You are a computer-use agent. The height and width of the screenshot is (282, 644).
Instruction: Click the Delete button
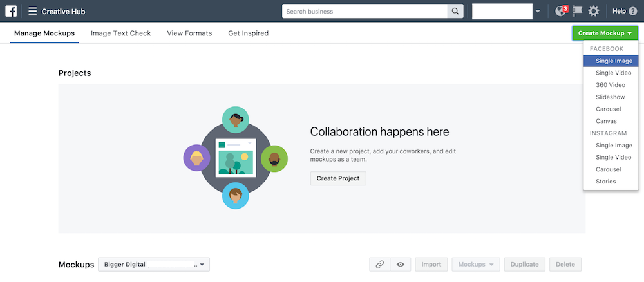[x=565, y=265]
